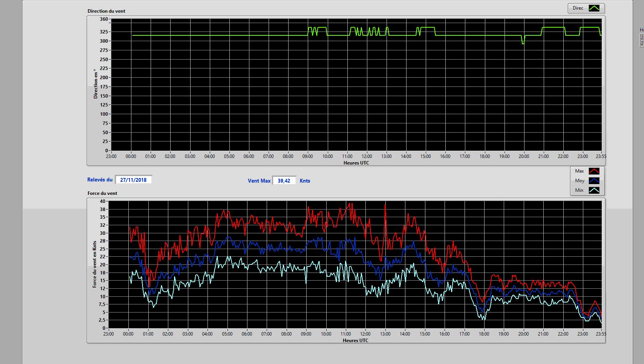This screenshot has height=364, width=644.
Task: Click the cyan Min plot legend icon
Action: pos(594,190)
